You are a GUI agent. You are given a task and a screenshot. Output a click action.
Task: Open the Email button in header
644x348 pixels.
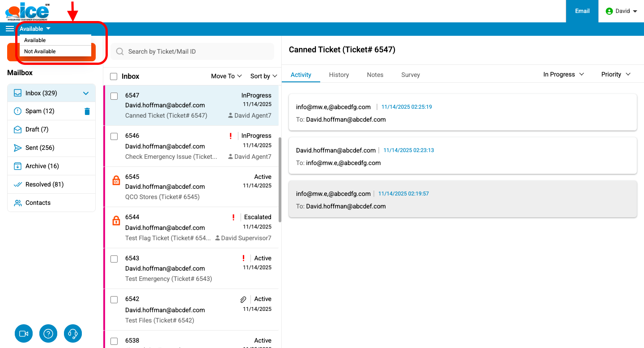(582, 11)
